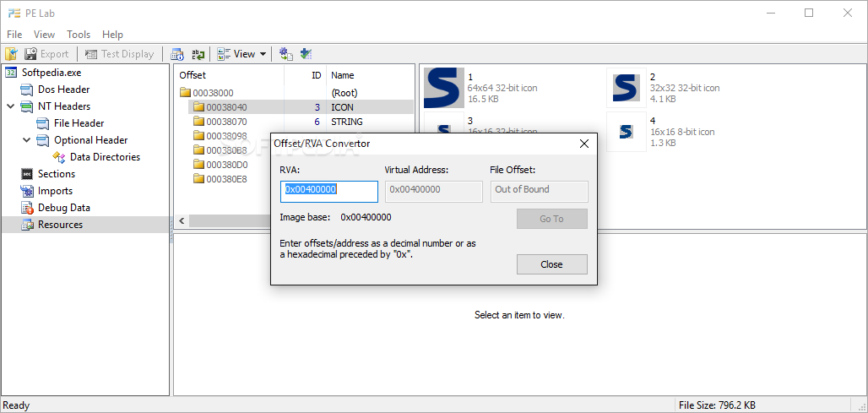This screenshot has width=868, height=413.
Task: Select the 16x16 8-bit icon thumbnail
Action: coord(627,132)
